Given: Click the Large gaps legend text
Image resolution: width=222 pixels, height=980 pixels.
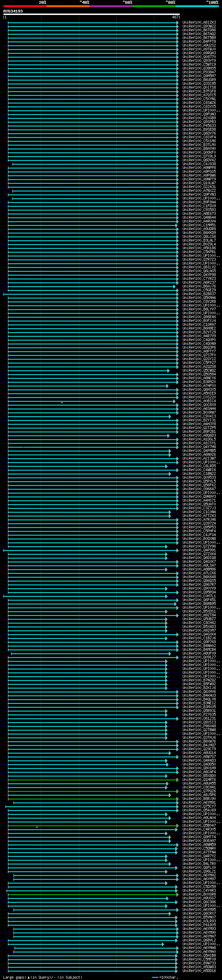Looking at the screenshot, I should pos(43,977).
